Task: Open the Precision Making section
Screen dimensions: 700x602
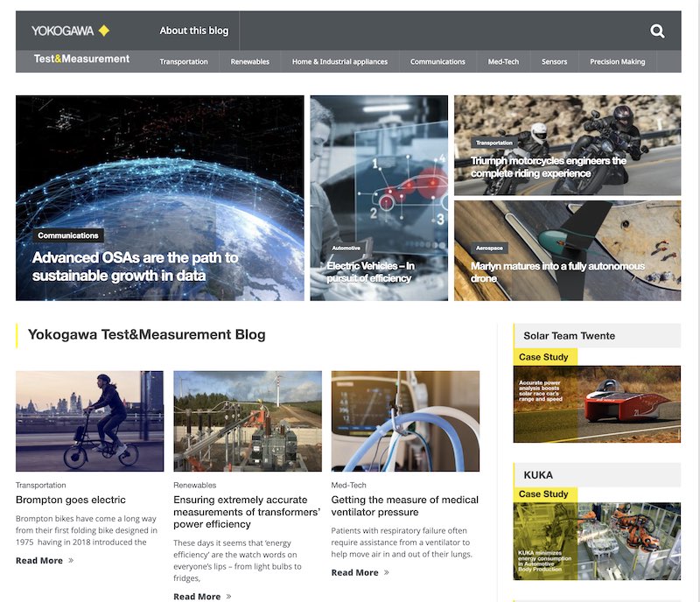Action: tap(617, 62)
